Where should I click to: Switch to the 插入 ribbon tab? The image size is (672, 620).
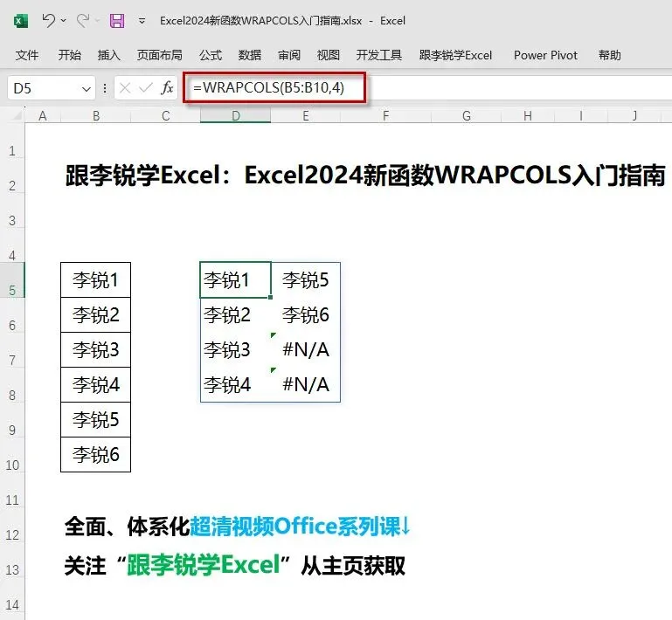pyautogui.click(x=109, y=55)
